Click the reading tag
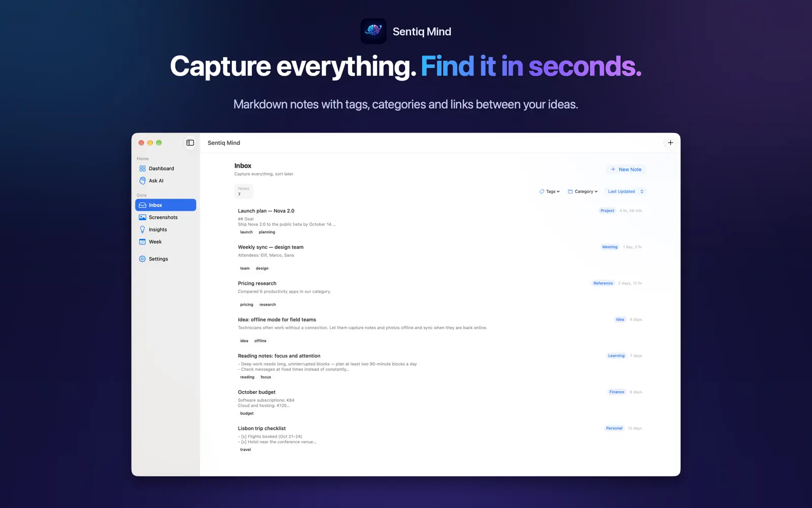The height and width of the screenshot is (508, 812). click(x=247, y=377)
